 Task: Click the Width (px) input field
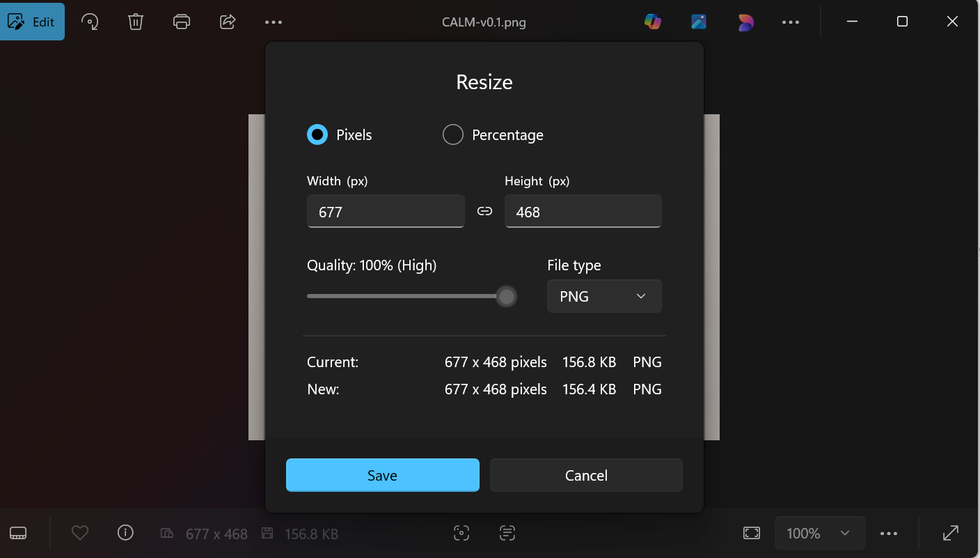pos(386,211)
